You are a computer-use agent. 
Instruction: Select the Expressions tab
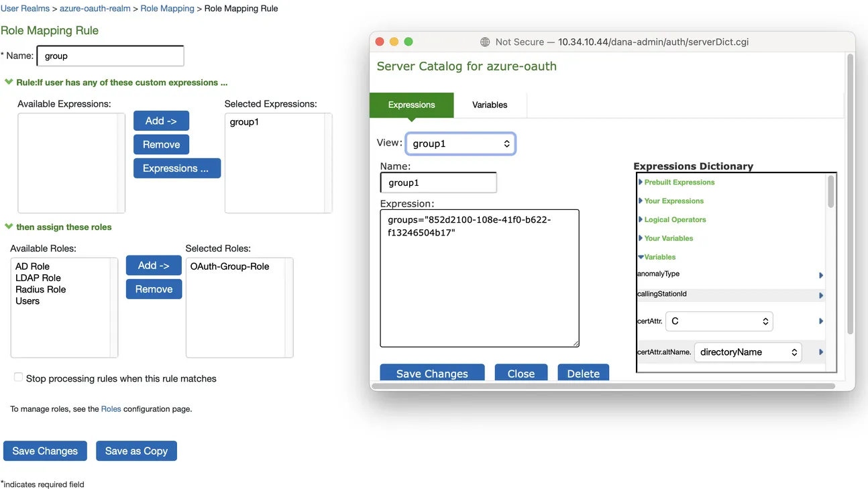411,105
